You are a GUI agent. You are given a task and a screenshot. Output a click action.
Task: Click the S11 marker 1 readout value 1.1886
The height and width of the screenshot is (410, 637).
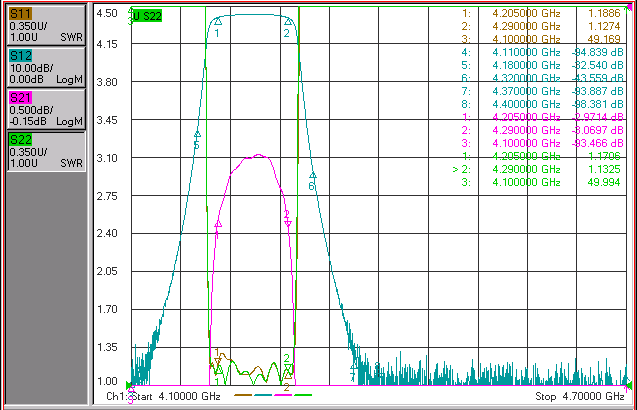click(604, 13)
